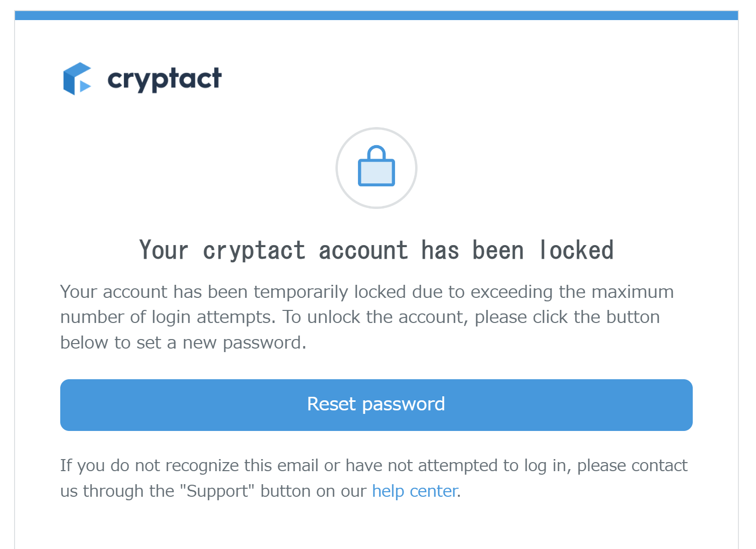The width and height of the screenshot is (756, 549).
Task: Click the blue header bar at the top
Action: tap(376, 16)
